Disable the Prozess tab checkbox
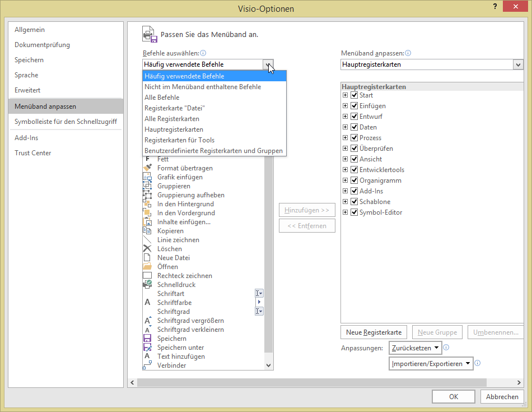 coord(354,137)
